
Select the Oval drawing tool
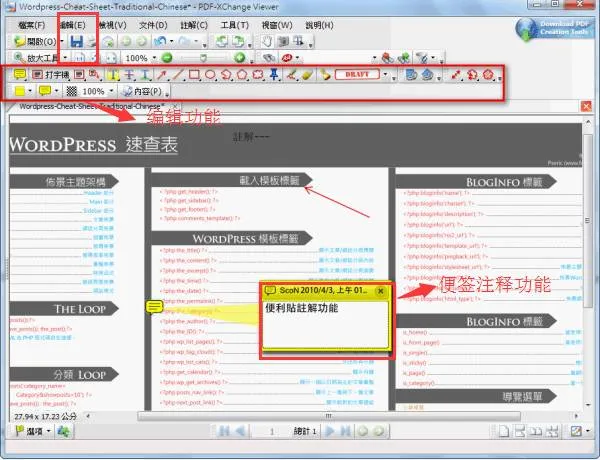(x=210, y=74)
